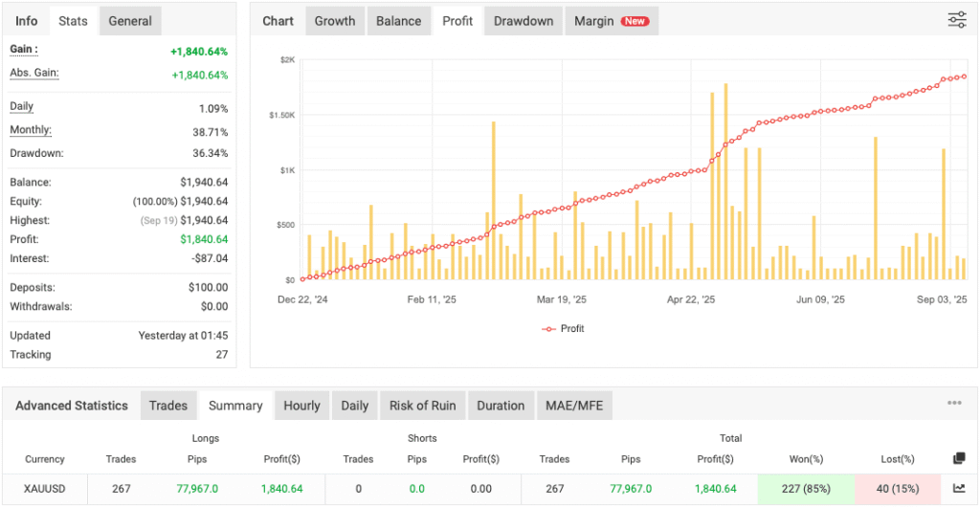Open the MAE/MFE tab

[574, 406]
